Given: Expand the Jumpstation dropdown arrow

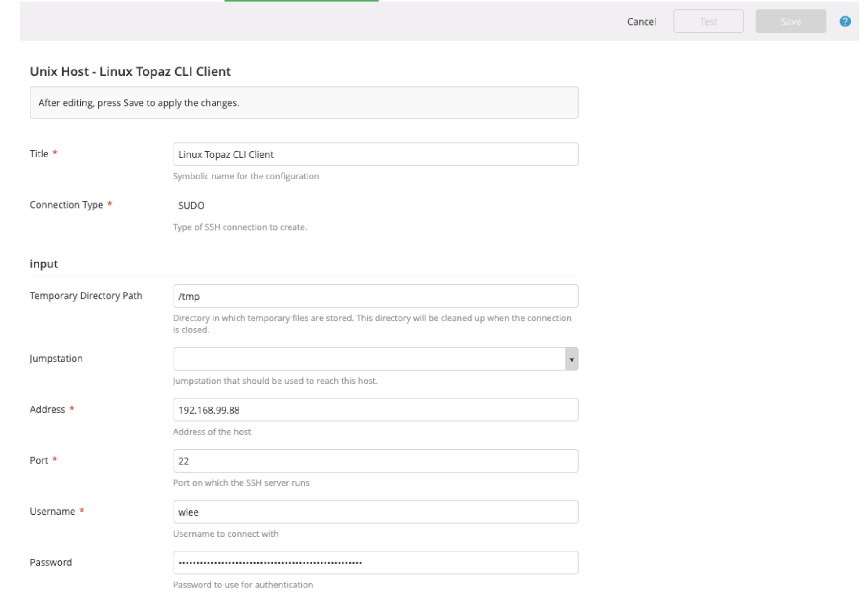Looking at the screenshot, I should pos(571,359).
